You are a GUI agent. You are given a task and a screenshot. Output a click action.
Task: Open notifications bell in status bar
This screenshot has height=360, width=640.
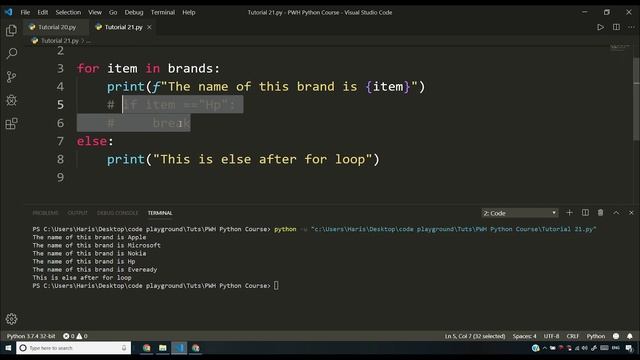(629, 336)
